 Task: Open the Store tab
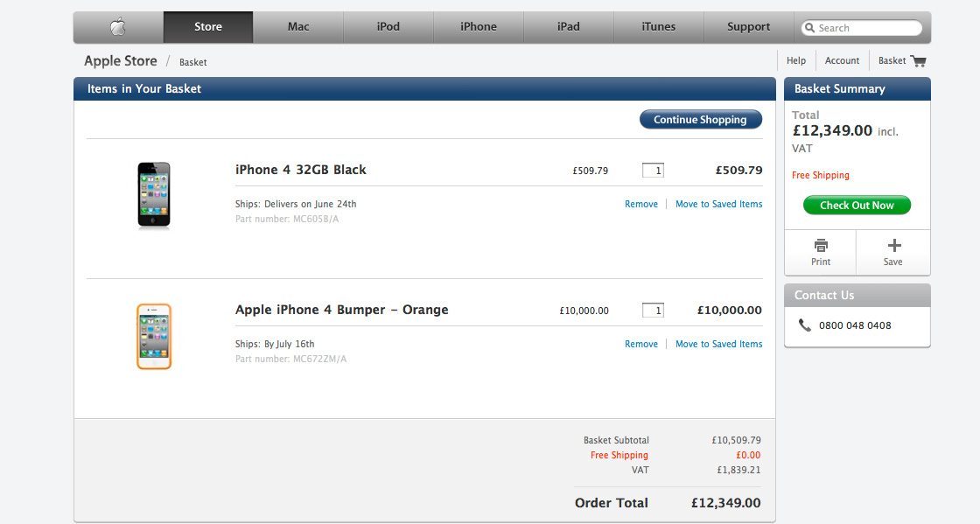pos(208,27)
